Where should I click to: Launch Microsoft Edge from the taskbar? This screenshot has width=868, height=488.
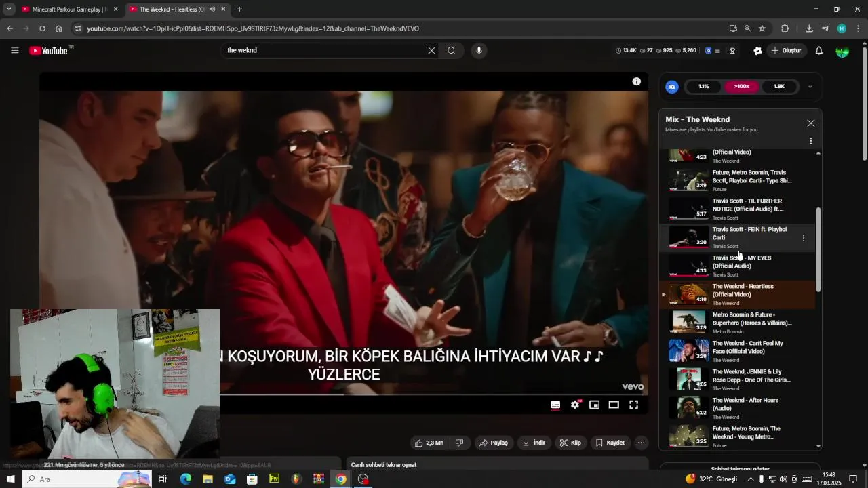coord(185,479)
